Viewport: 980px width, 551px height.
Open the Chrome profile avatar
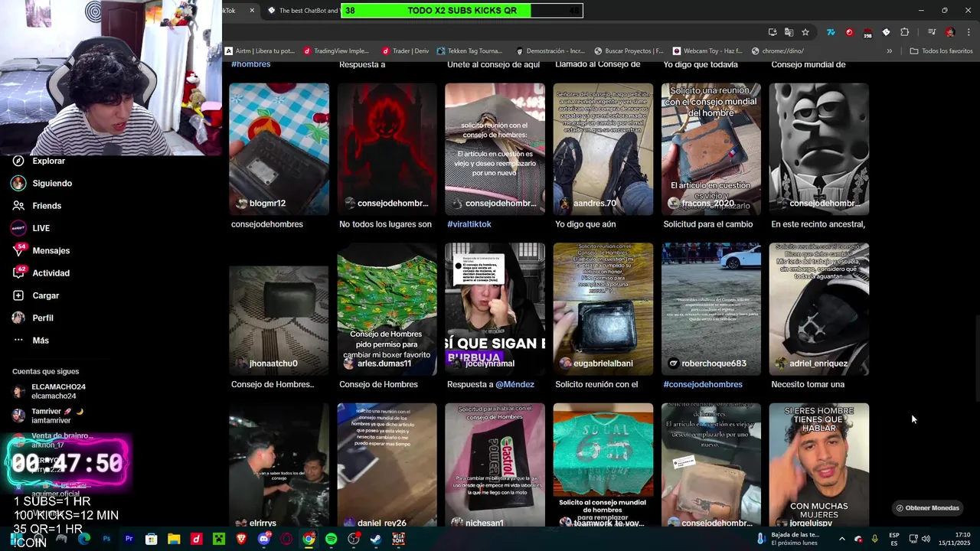950,32
